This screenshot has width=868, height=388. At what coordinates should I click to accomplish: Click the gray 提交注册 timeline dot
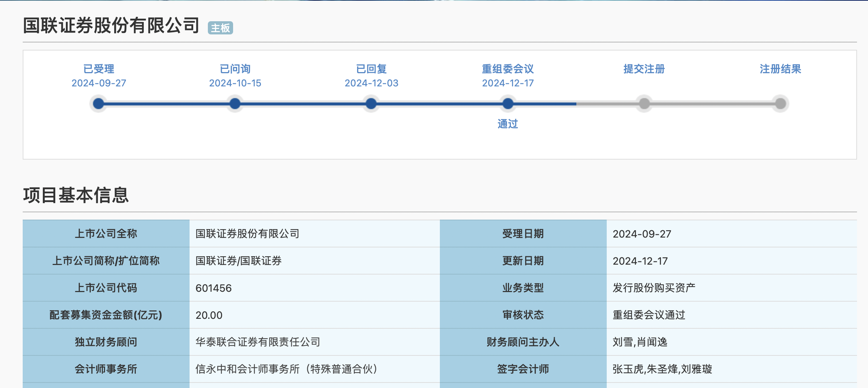coord(644,104)
